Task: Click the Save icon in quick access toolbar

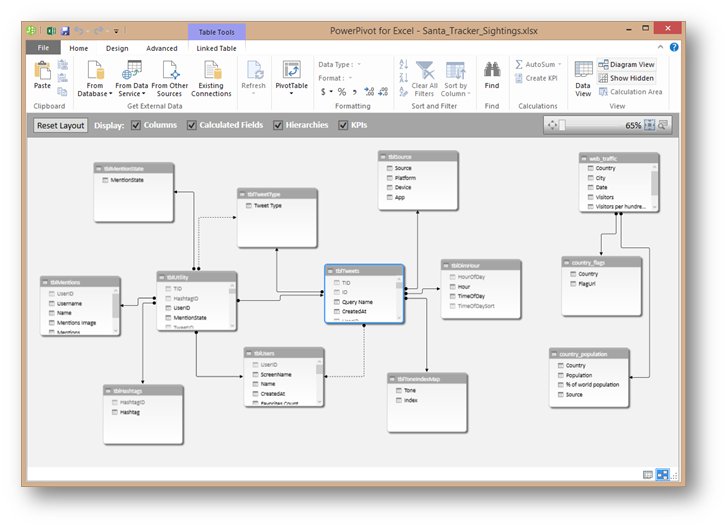Action: point(65,31)
